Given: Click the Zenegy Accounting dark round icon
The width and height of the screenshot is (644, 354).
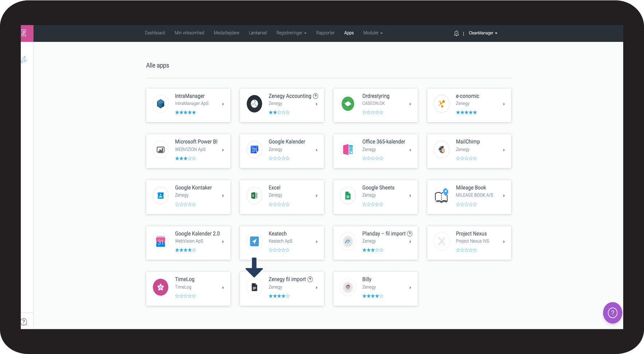Looking at the screenshot, I should click(x=254, y=104).
